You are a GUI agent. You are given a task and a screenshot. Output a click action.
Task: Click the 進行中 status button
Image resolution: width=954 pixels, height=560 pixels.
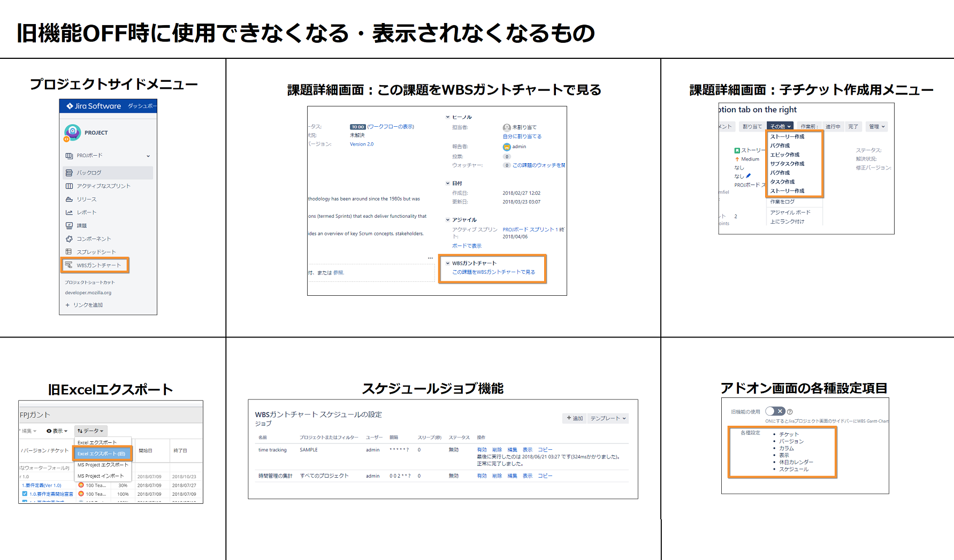pyautogui.click(x=833, y=127)
